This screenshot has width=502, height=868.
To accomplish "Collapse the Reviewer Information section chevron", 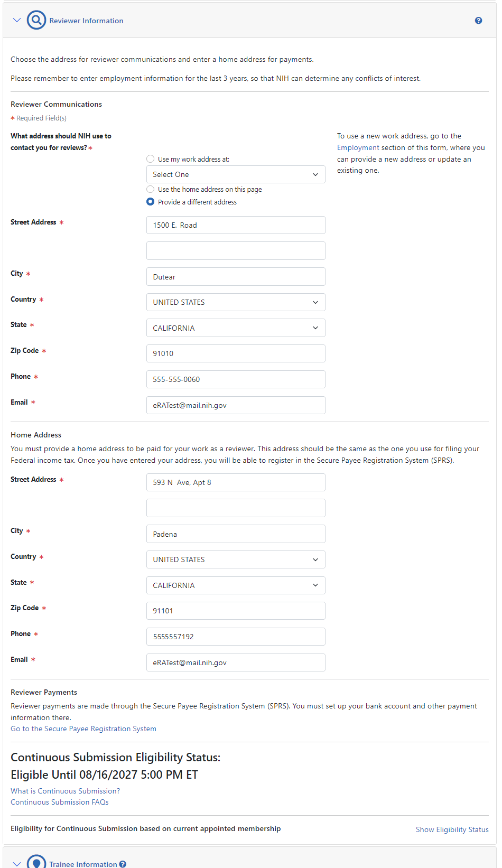I will (x=17, y=21).
